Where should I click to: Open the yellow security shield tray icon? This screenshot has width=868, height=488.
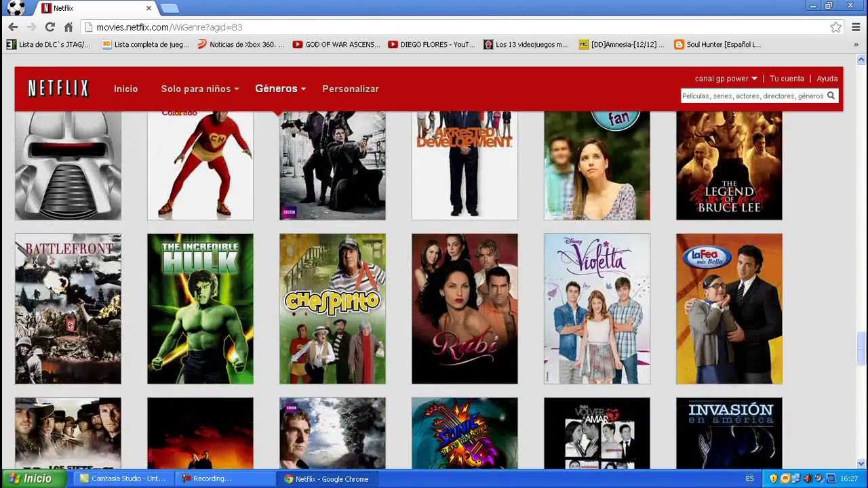click(774, 479)
